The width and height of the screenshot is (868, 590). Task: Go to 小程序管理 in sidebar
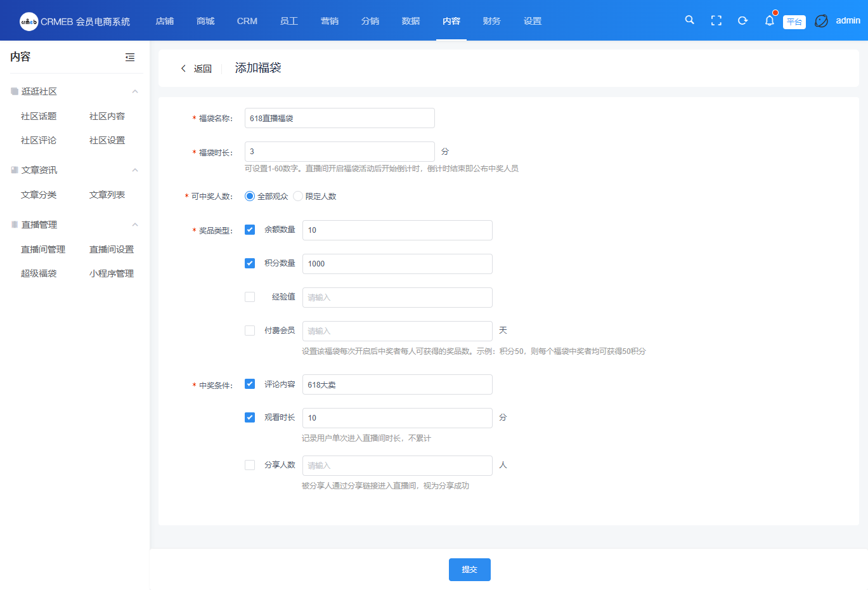point(112,273)
